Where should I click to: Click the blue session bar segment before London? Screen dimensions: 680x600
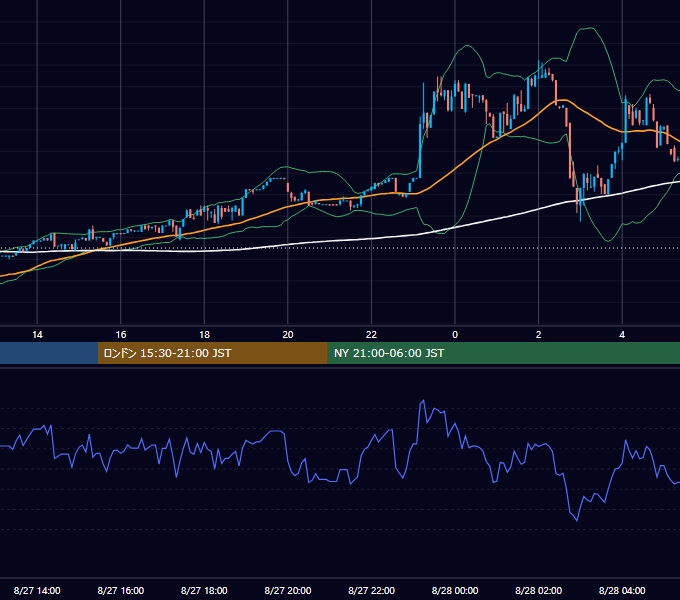pos(49,353)
